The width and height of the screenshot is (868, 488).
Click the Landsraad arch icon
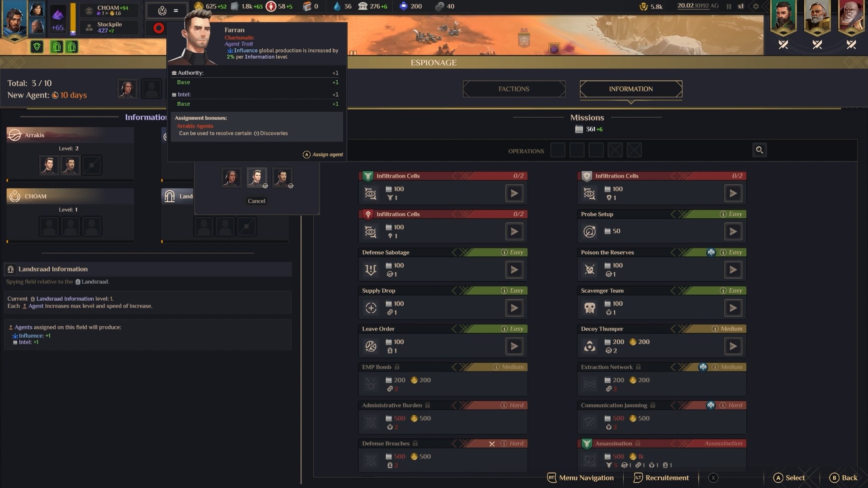point(170,196)
